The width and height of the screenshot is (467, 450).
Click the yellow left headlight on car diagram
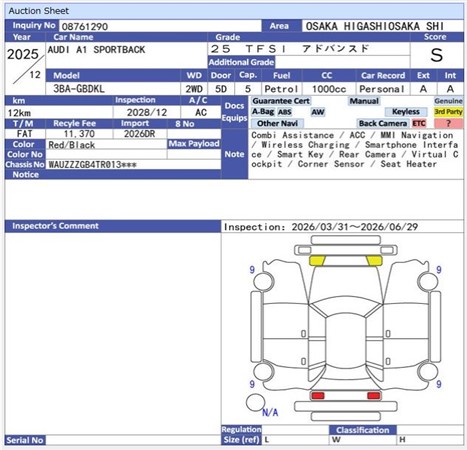pyautogui.click(x=317, y=261)
